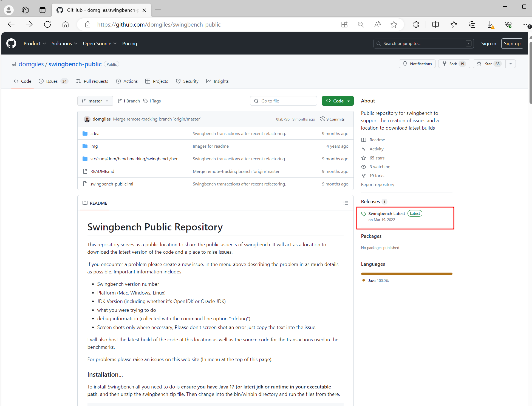This screenshot has width=532, height=406.
Task: Open star lists dropdown arrow
Action: [x=511, y=64]
